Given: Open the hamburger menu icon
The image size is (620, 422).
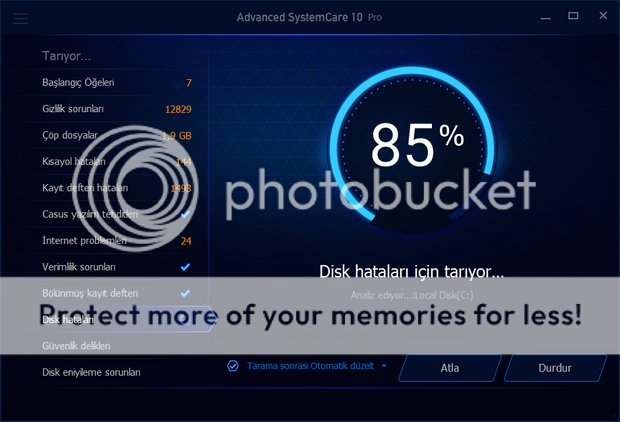Looking at the screenshot, I should click(21, 18).
